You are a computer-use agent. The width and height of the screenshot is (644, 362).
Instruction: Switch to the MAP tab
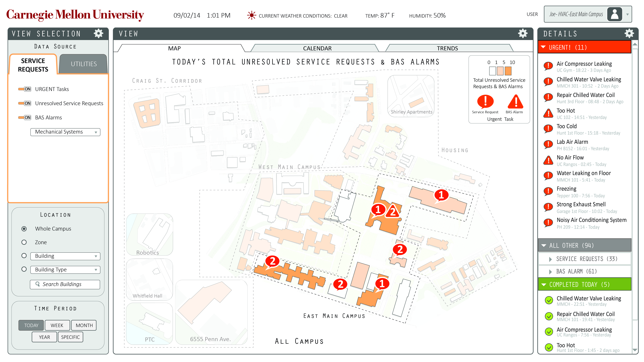[174, 48]
